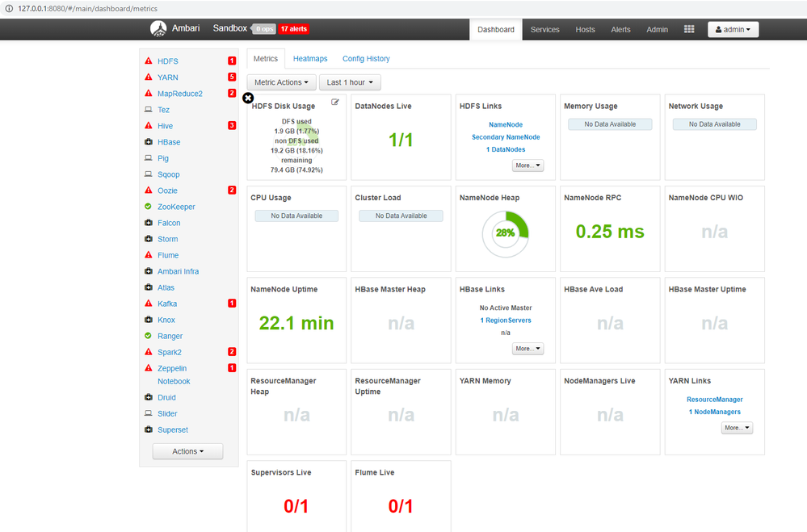The image size is (807, 532).
Task: Click the ZooKeeper green check status icon
Action: point(148,207)
